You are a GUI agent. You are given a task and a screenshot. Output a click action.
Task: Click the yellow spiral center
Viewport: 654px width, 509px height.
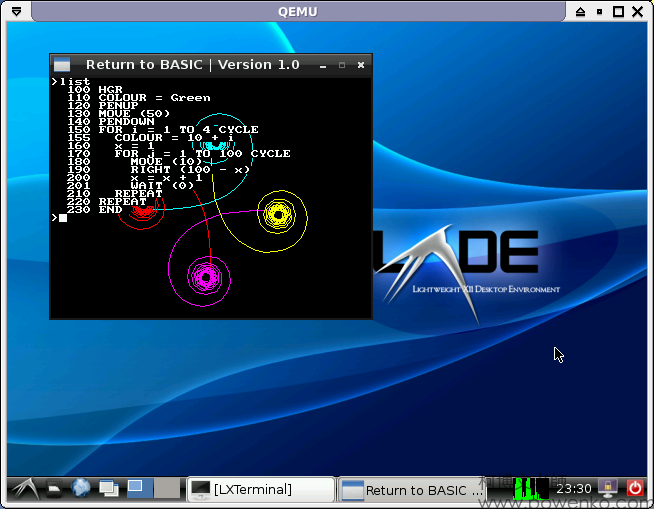click(279, 215)
